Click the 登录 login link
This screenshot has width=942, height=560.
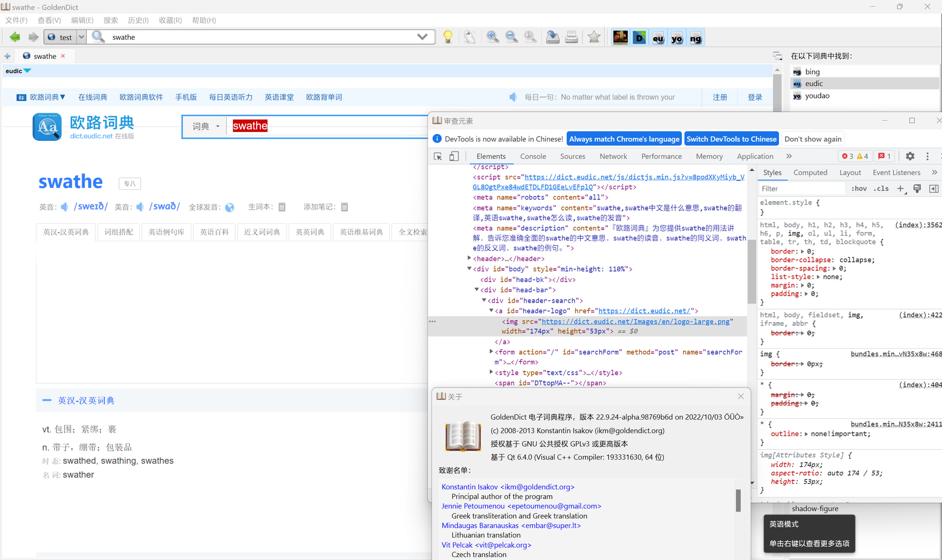coord(755,97)
